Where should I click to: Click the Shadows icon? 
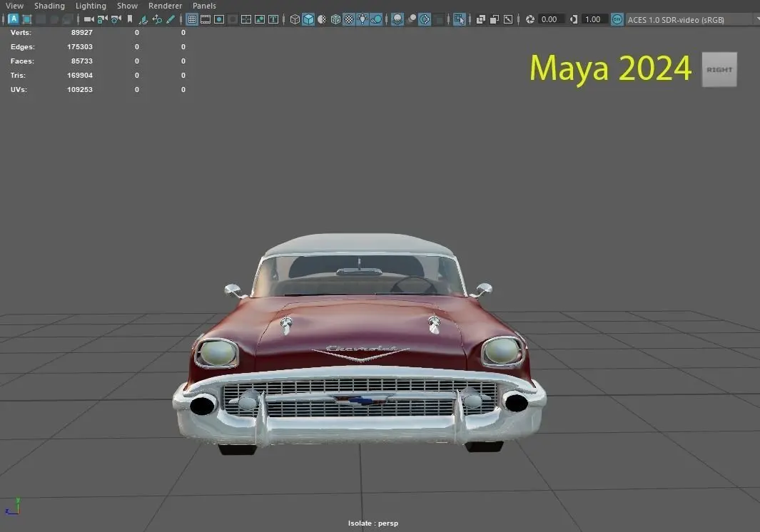tap(376, 19)
